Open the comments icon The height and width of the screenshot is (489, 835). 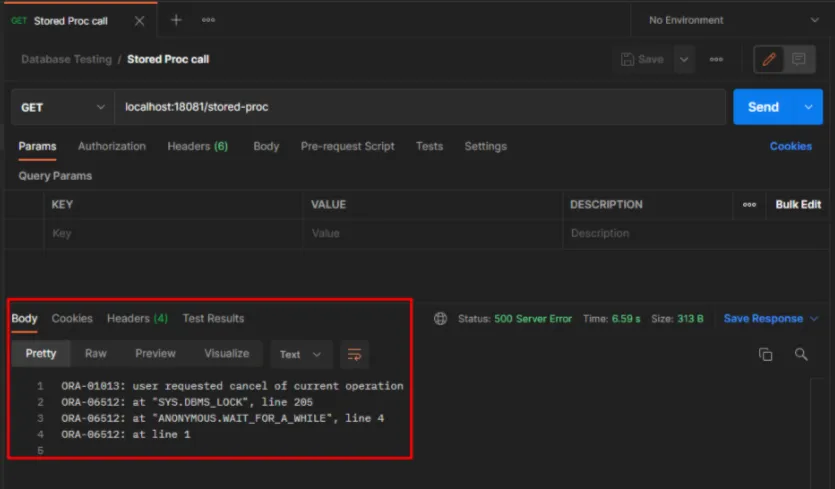(x=799, y=59)
